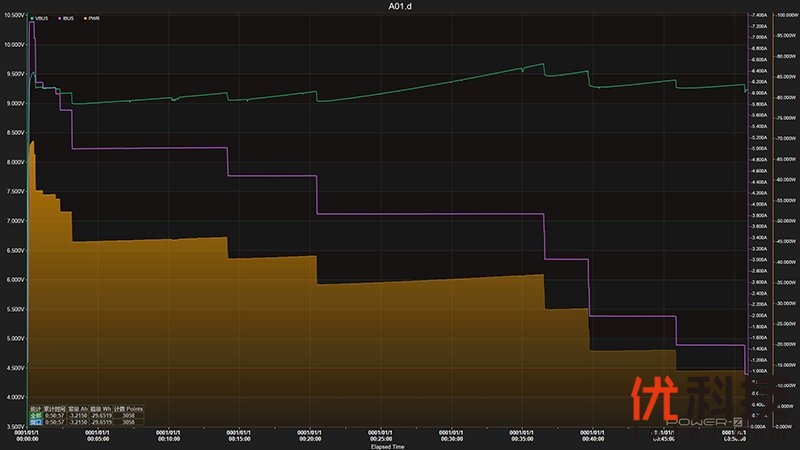Click the A01.d chart title
800x450 pixels.
pos(400,6)
